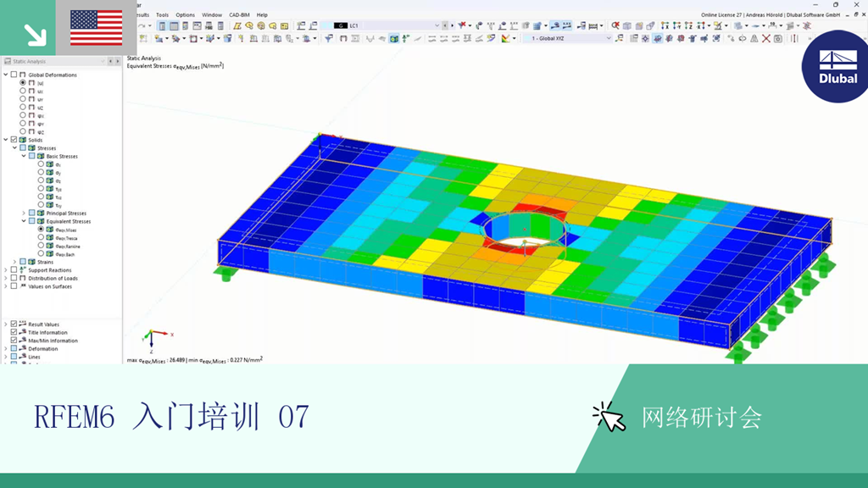Disable the Max/Min Information checkbox
The width and height of the screenshot is (868, 488).
[x=14, y=341]
